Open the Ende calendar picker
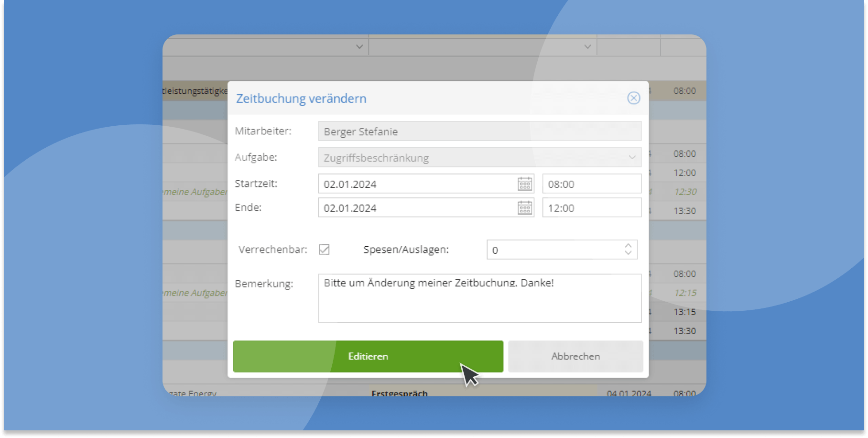Image resolution: width=868 pixels, height=438 pixels. click(524, 208)
